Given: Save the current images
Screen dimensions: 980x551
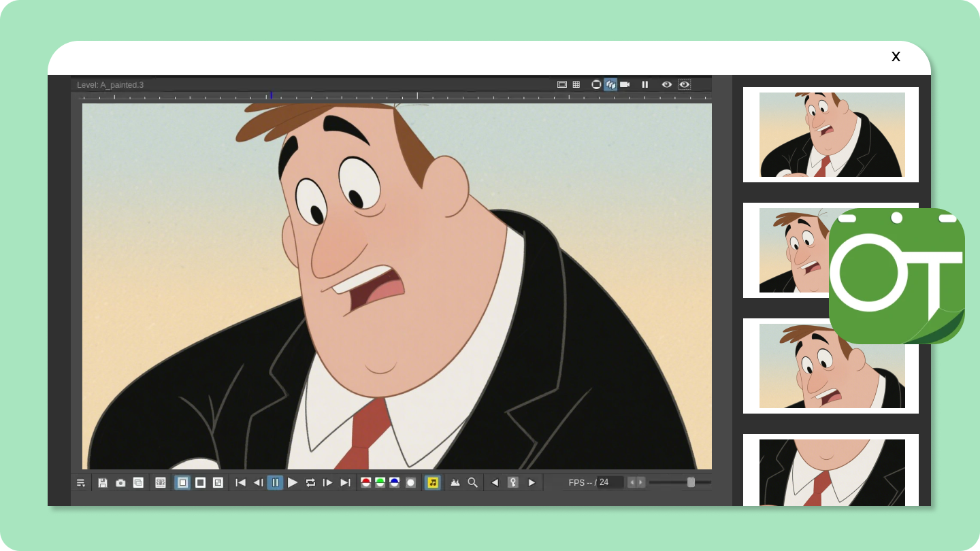Looking at the screenshot, I should pyautogui.click(x=103, y=482).
